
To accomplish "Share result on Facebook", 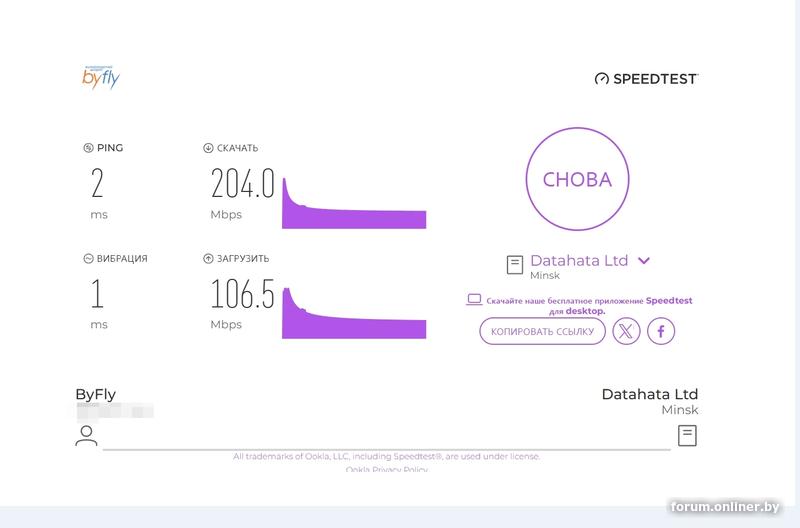I will 661,331.
